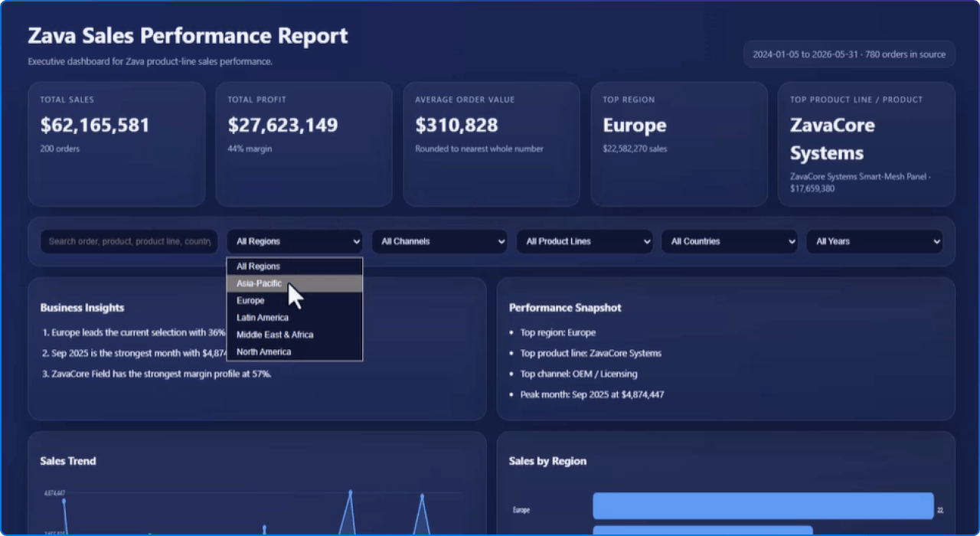The image size is (980, 536).
Task: Click the Total Sales $62,165,581 value
Action: 95,125
